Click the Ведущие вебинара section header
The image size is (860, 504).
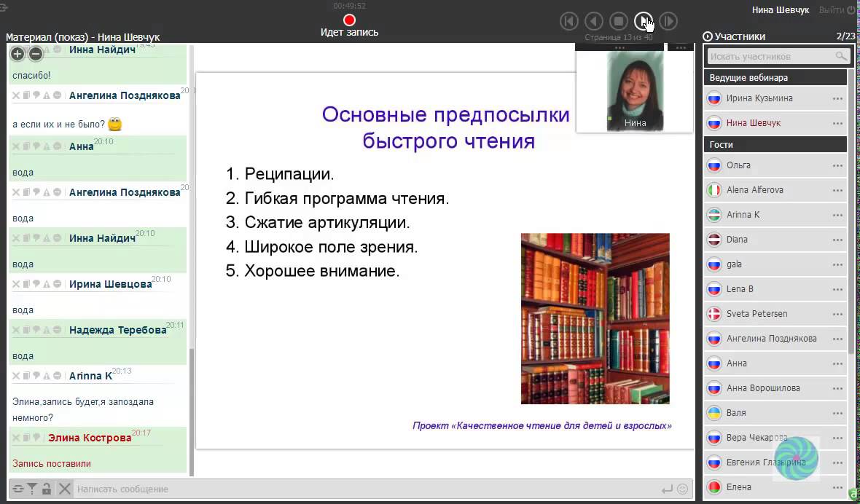[775, 77]
